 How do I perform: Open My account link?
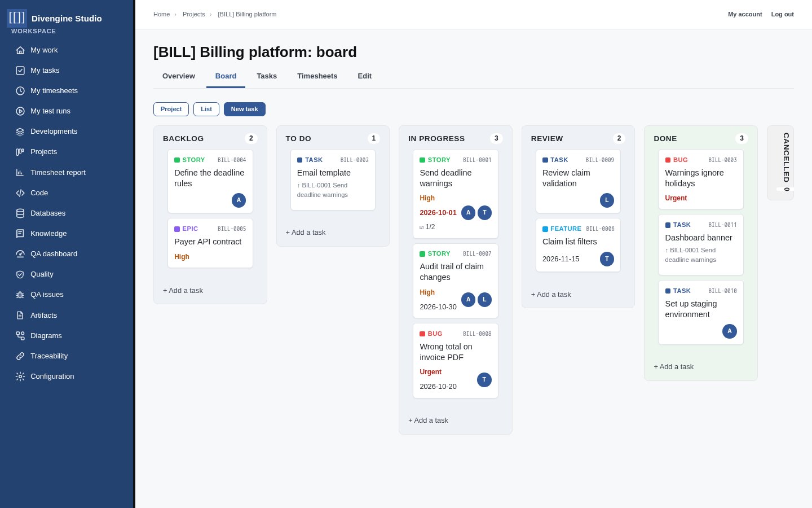click(x=745, y=15)
